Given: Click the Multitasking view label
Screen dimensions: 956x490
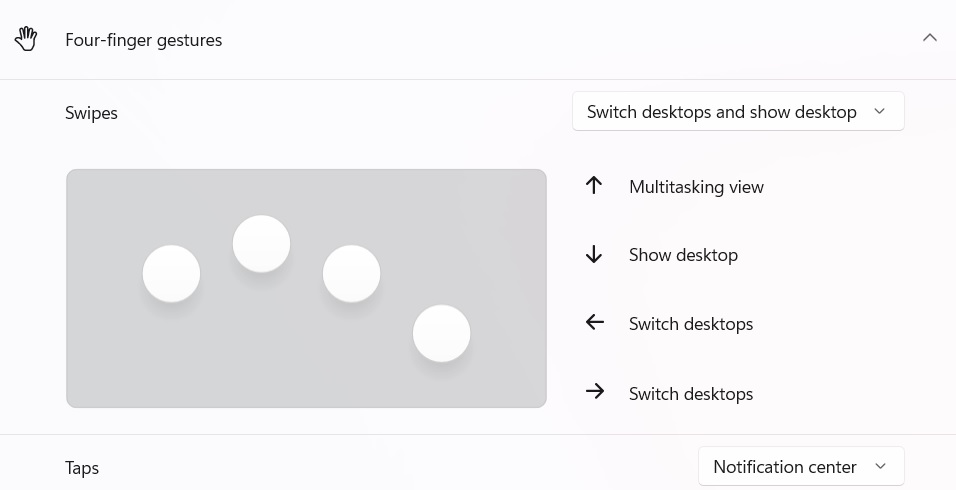Looking at the screenshot, I should (x=696, y=187).
